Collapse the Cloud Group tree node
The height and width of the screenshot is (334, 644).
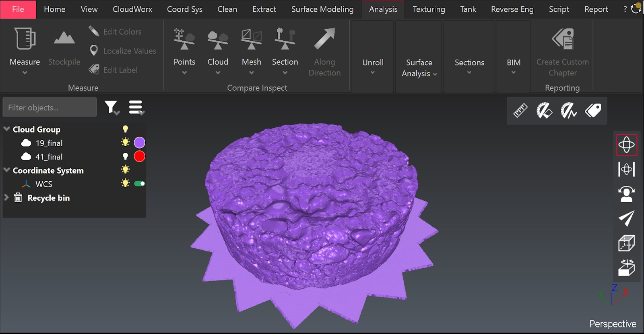pyautogui.click(x=7, y=129)
